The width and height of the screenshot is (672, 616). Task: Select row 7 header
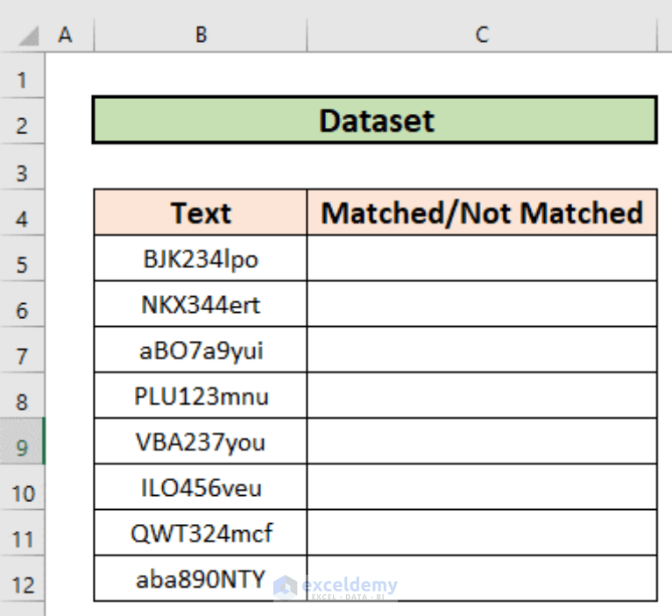coord(22,350)
